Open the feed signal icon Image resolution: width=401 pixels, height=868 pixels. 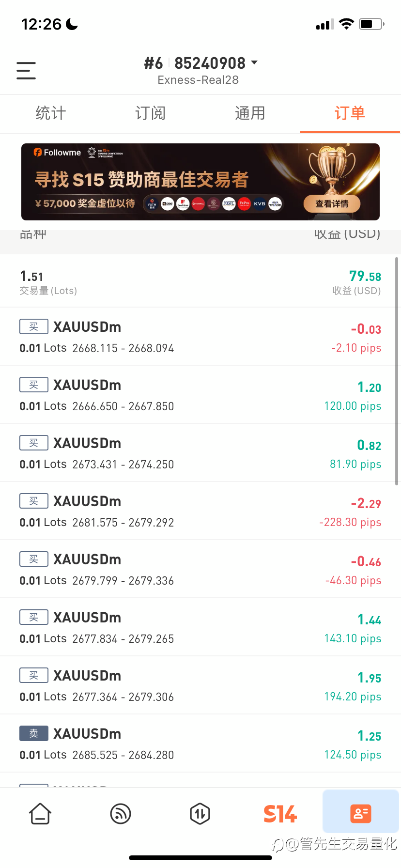(x=121, y=813)
